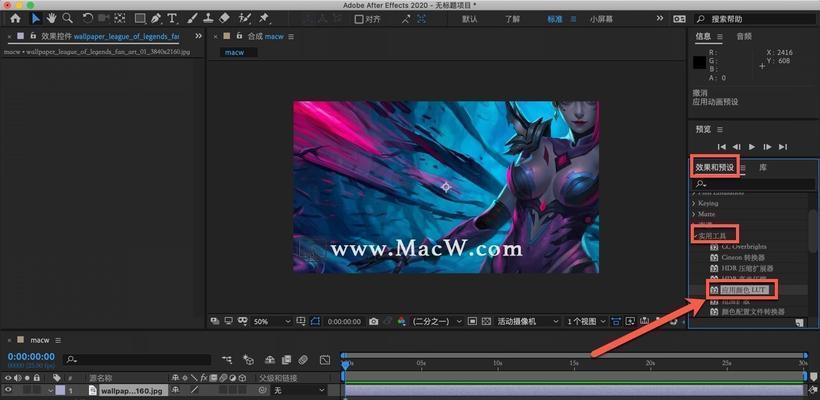Open the parent 无 dropdown for layer 1
The image size is (820, 400).
tap(299, 390)
